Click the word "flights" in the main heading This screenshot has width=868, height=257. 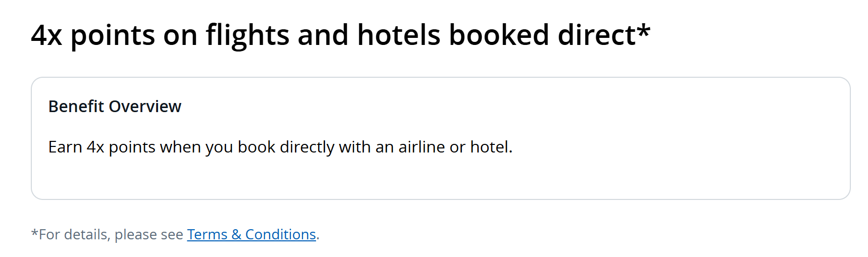pos(247,35)
